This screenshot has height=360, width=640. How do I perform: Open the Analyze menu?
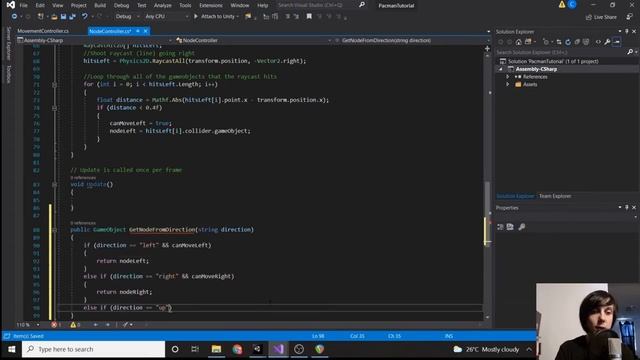coord(162,5)
